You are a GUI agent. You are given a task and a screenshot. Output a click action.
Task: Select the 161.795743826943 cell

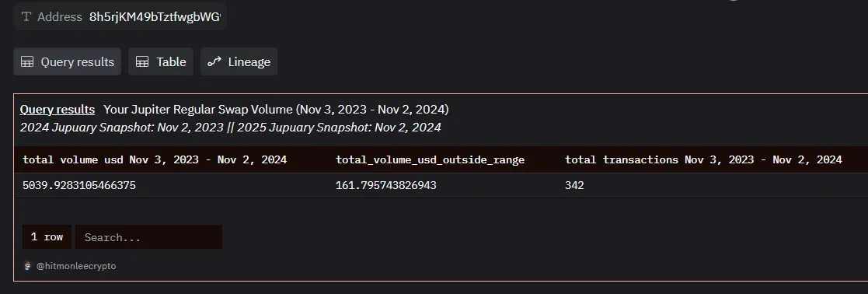tap(386, 185)
